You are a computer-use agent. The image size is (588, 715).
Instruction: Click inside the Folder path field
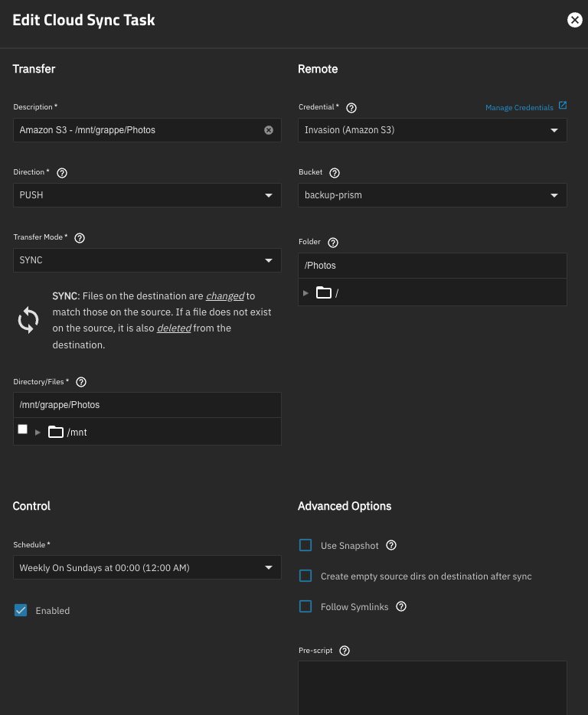(432, 265)
